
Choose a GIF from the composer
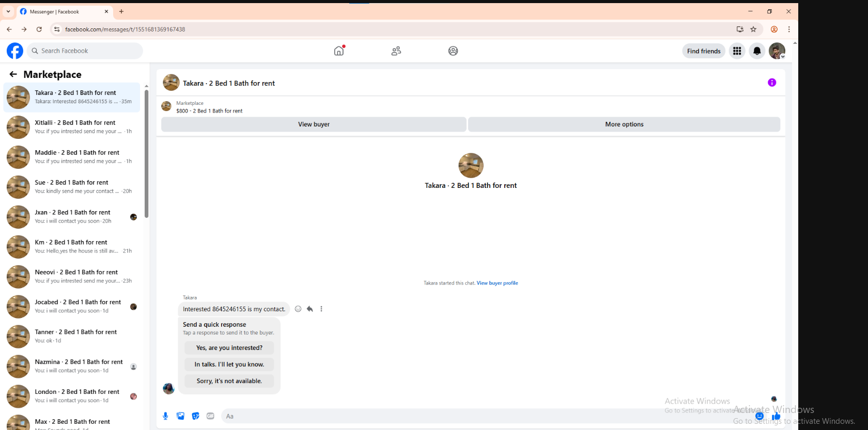[210, 416]
